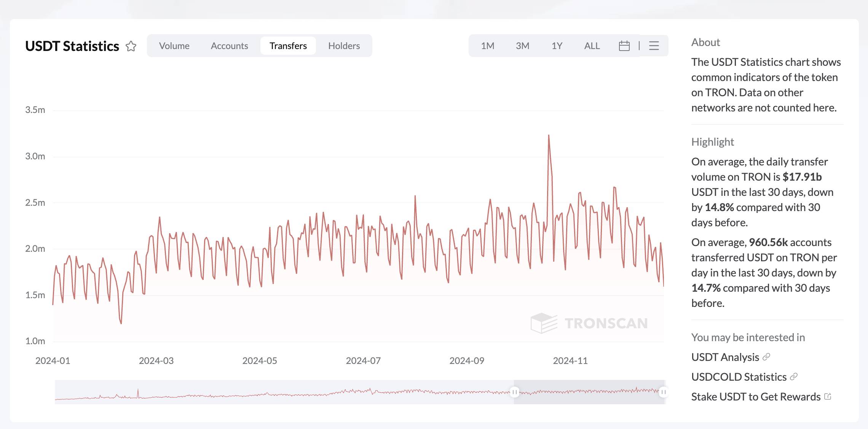The height and width of the screenshot is (429, 868).
Task: Click the 2.0m y-axis label
Action: pyautogui.click(x=35, y=249)
